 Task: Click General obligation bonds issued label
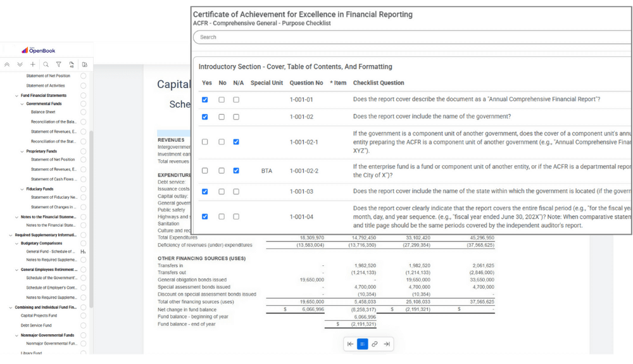192,280
